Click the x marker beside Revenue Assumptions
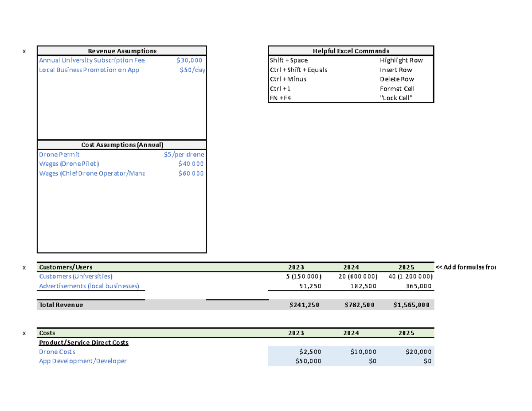532x411 pixels. (24, 51)
